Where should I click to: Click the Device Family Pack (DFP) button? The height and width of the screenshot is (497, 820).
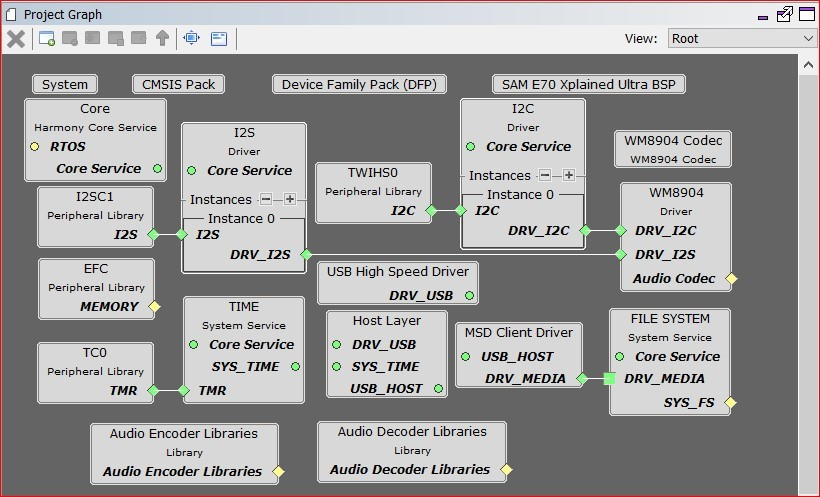pos(359,84)
